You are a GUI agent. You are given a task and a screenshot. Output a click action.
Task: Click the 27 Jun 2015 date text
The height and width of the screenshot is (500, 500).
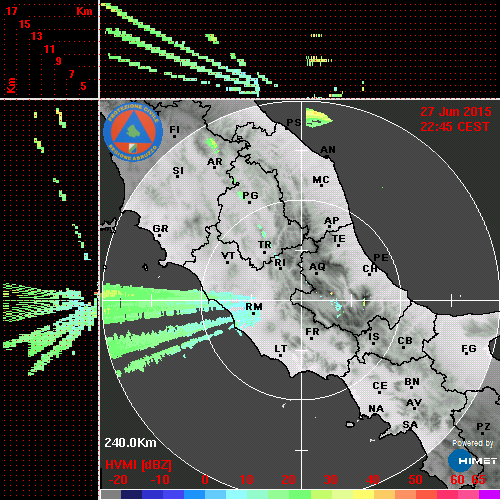pyautogui.click(x=456, y=112)
